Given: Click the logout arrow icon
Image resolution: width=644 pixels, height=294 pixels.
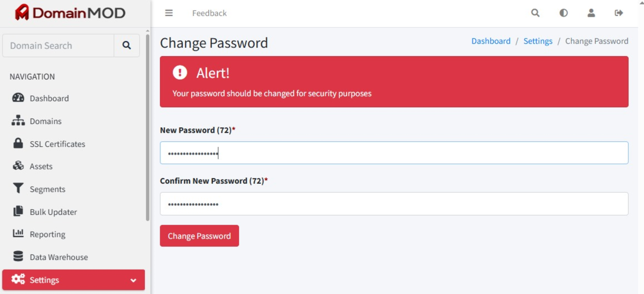Looking at the screenshot, I should tap(619, 13).
